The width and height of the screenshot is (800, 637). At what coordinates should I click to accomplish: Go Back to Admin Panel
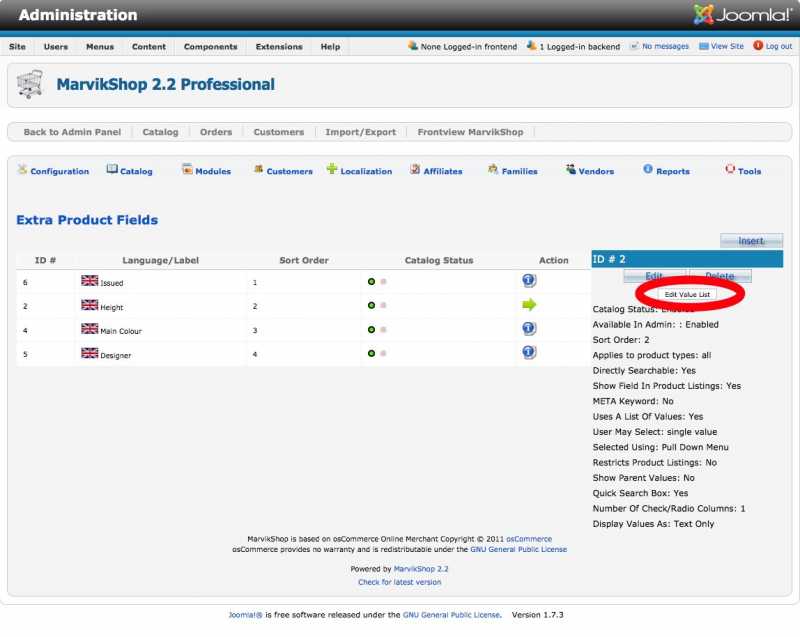pyautogui.click(x=72, y=132)
